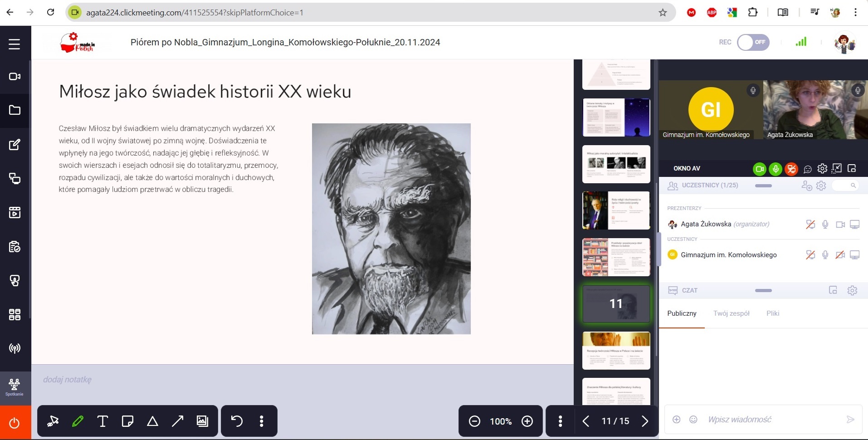Select the green pencil drawing tool
This screenshot has width=868, height=440.
coord(78,421)
